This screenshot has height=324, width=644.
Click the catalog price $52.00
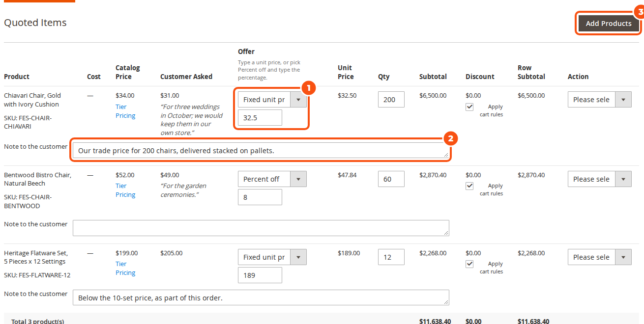point(125,175)
